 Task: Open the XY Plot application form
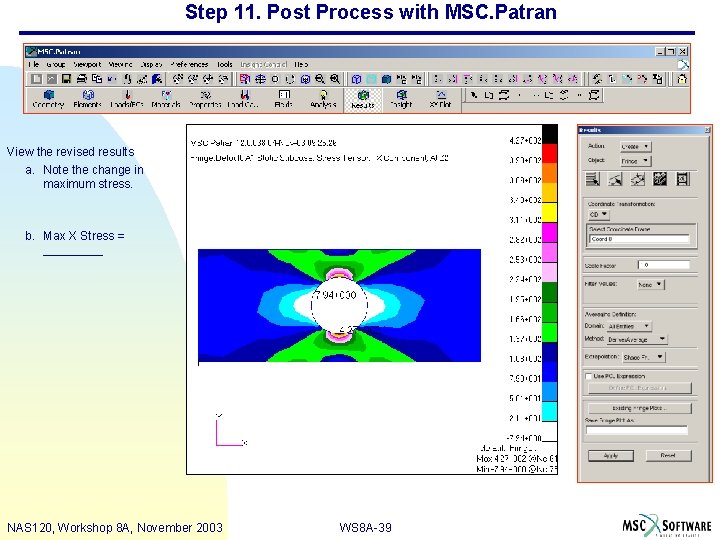tap(440, 99)
